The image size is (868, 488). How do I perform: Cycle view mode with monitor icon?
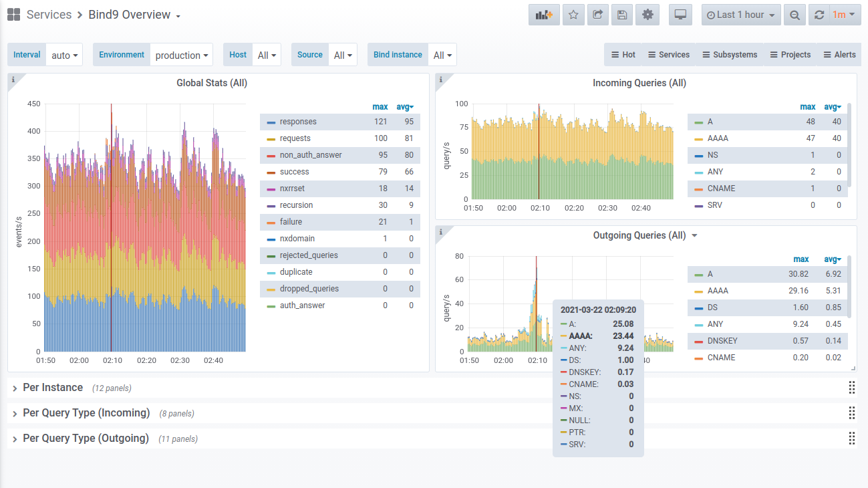coord(680,15)
